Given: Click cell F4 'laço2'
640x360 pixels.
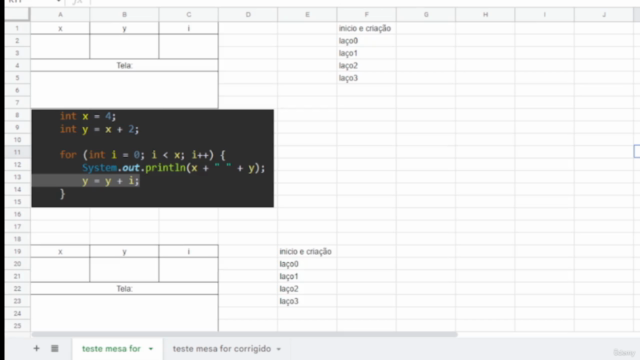Looking at the screenshot, I should [x=367, y=65].
